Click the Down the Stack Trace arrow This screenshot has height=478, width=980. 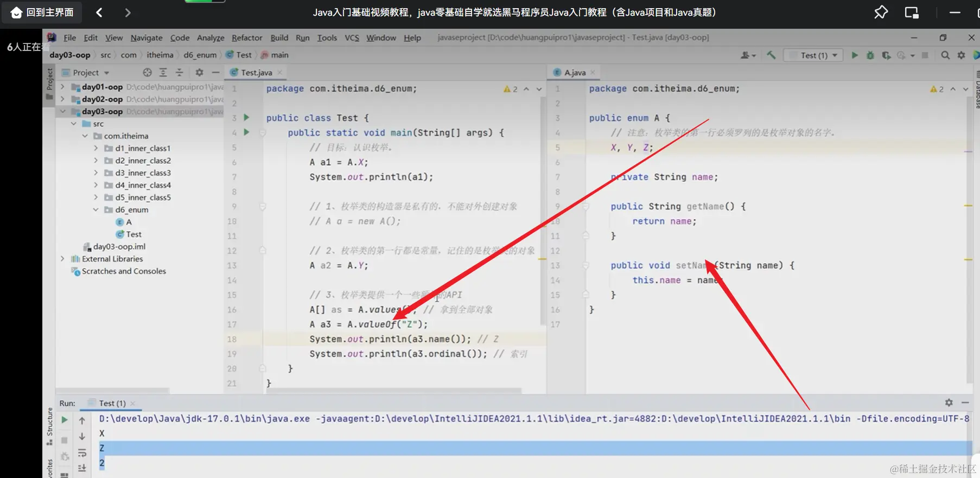[82, 436]
